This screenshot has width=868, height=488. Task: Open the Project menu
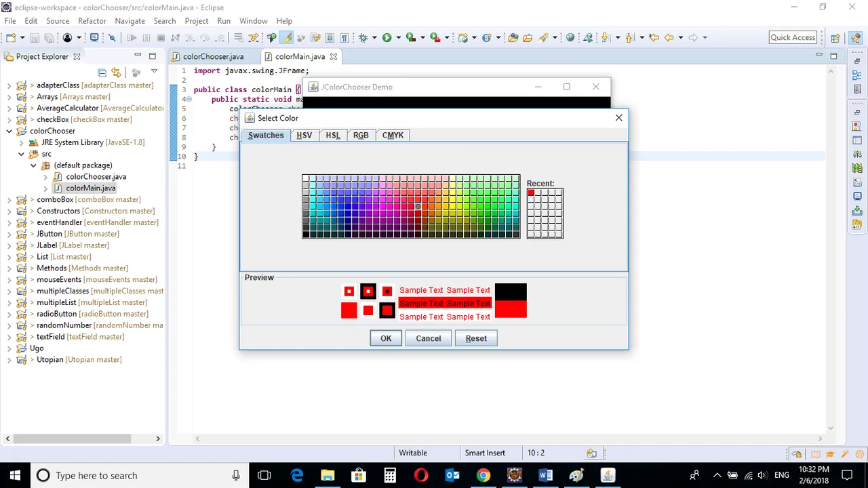coord(197,21)
